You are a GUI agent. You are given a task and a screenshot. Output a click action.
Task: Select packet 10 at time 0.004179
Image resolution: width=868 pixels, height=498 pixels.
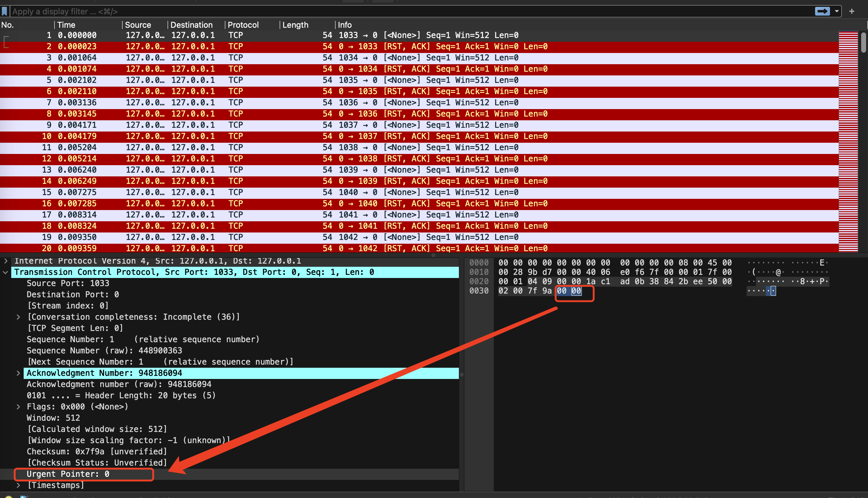point(419,136)
